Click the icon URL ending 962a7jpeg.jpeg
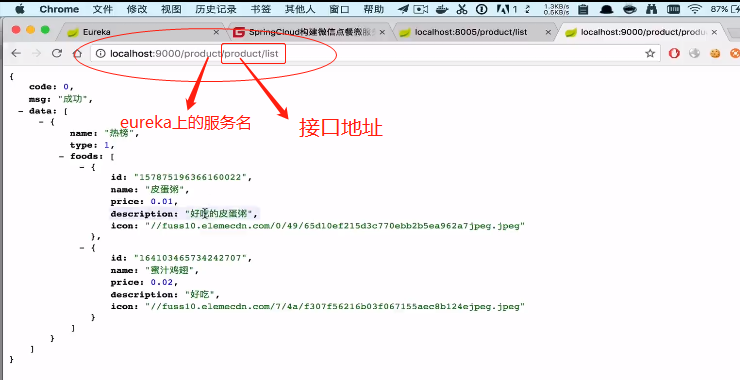740x380 pixels. pyautogui.click(x=335, y=226)
